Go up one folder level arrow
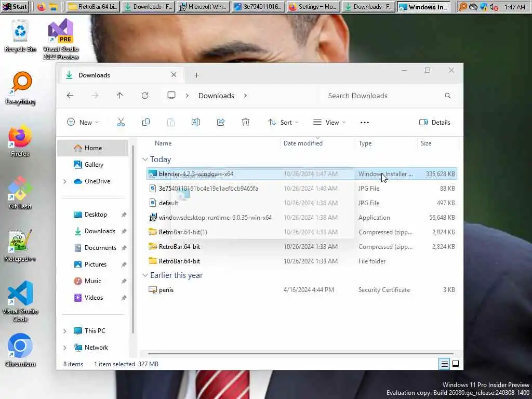 120,96
